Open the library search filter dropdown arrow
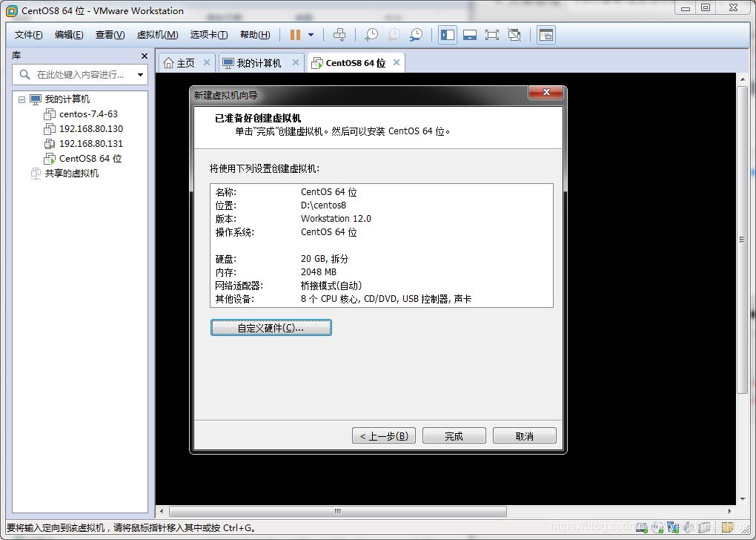This screenshot has width=756, height=540. [x=140, y=75]
